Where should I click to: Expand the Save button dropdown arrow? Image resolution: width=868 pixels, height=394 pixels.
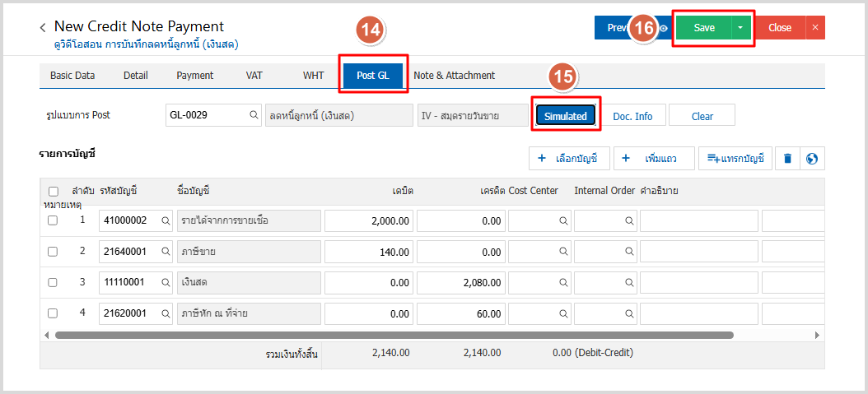740,28
